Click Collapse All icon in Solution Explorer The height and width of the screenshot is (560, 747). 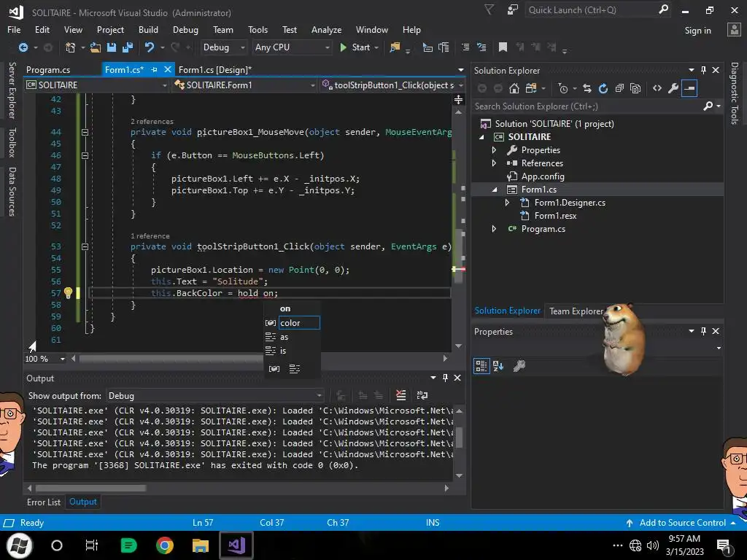click(619, 88)
